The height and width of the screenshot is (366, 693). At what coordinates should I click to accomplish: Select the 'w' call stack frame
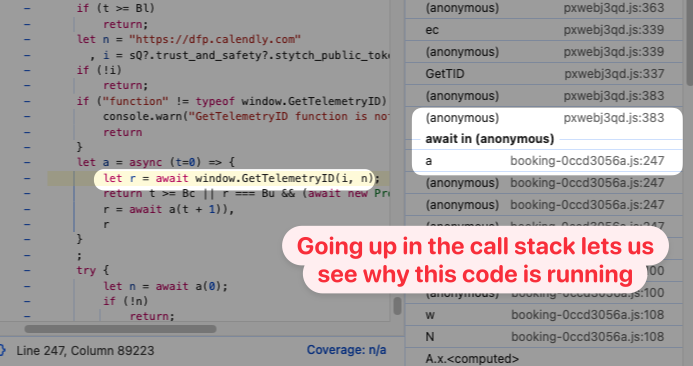[x=544, y=315]
